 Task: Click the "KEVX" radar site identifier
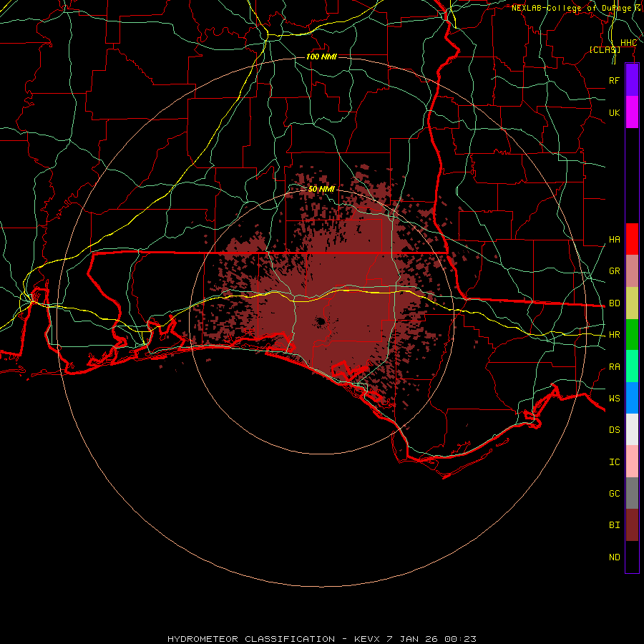367,639
